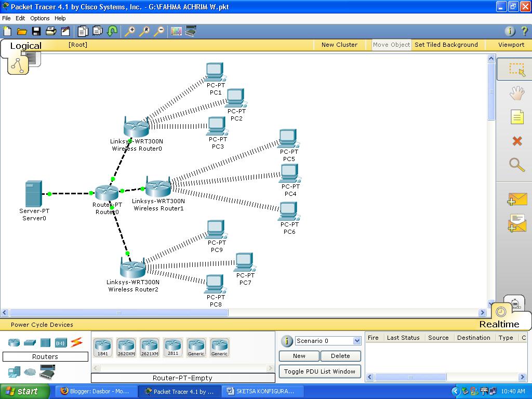Open the File menu

pyautogui.click(x=6, y=18)
